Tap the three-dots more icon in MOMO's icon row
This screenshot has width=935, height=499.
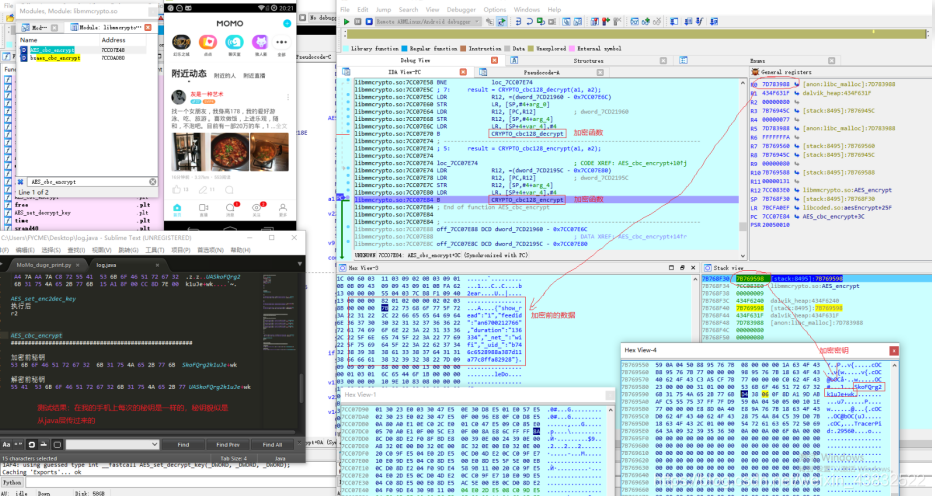coord(281,42)
